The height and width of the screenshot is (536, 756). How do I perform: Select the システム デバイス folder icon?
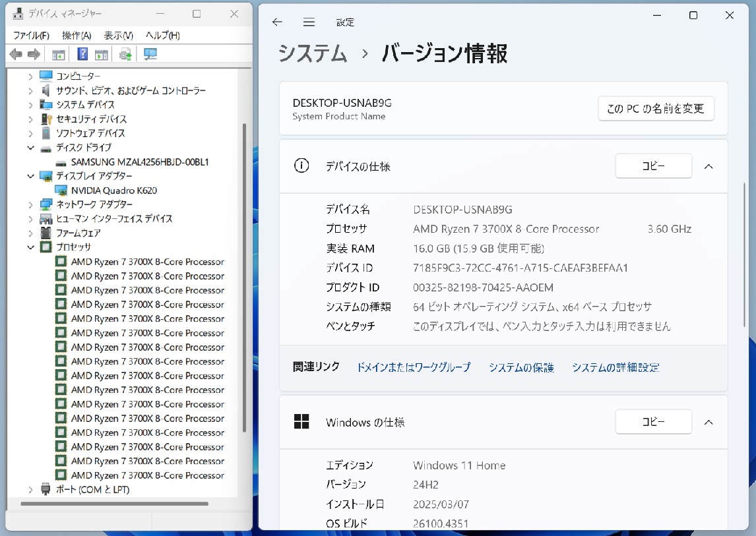(x=46, y=105)
